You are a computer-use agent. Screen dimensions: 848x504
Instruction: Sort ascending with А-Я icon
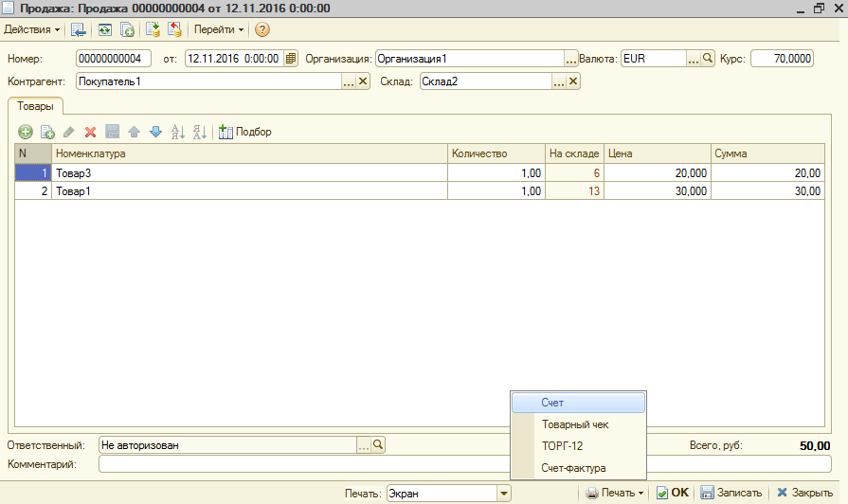point(178,132)
